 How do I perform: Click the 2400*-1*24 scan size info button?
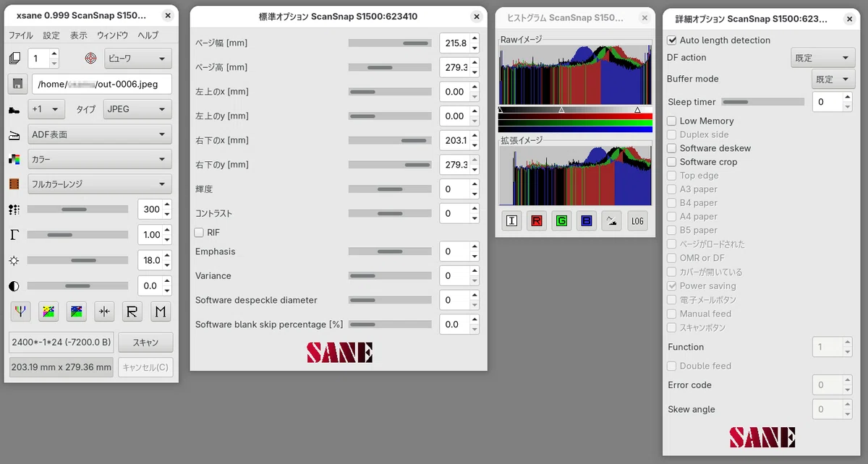click(61, 342)
